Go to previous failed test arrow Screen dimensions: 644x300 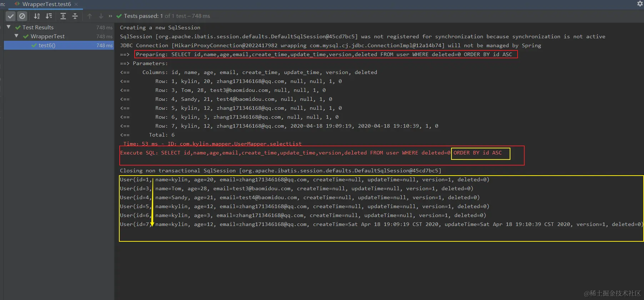90,16
